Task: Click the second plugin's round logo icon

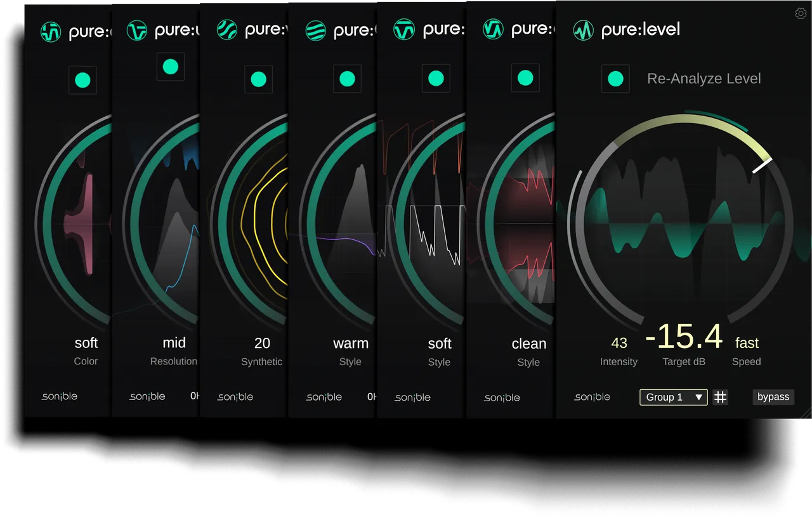Action: [x=137, y=30]
